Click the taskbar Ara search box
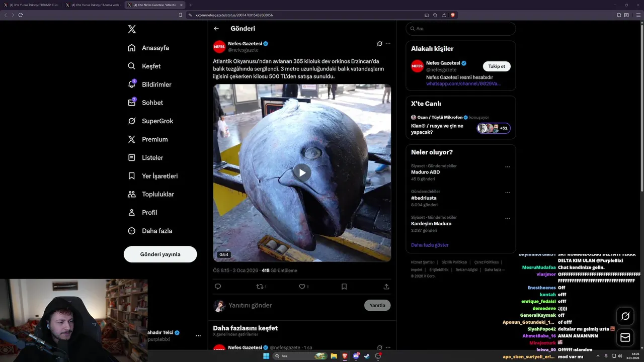 pos(300,356)
